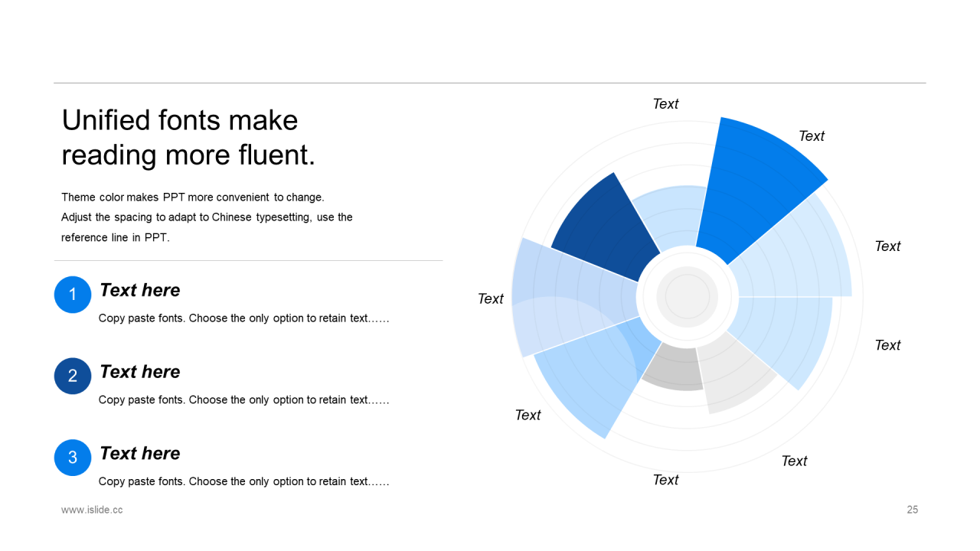Viewport: 980px width, 551px height.
Task: Click the "Text" label beside bright blue wedge
Action: [x=812, y=136]
